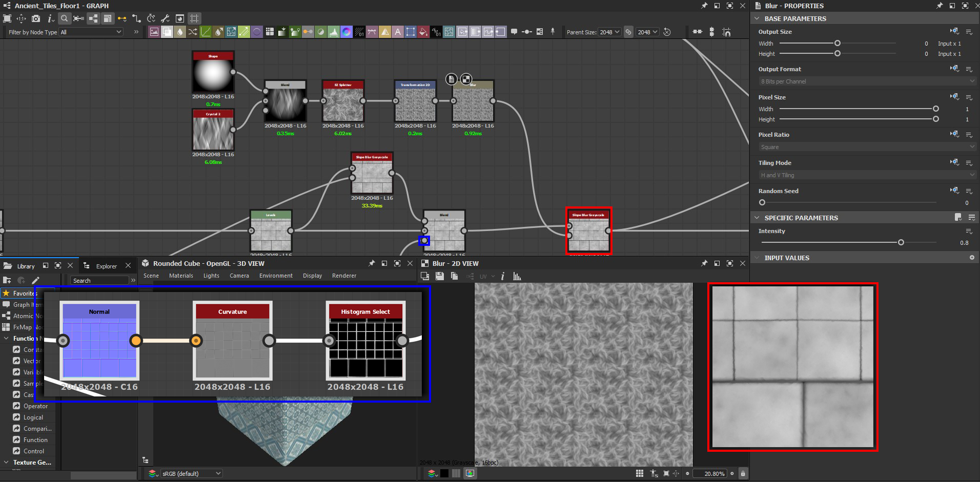
Task: Add an HSL color wheel node
Action: tap(346, 32)
